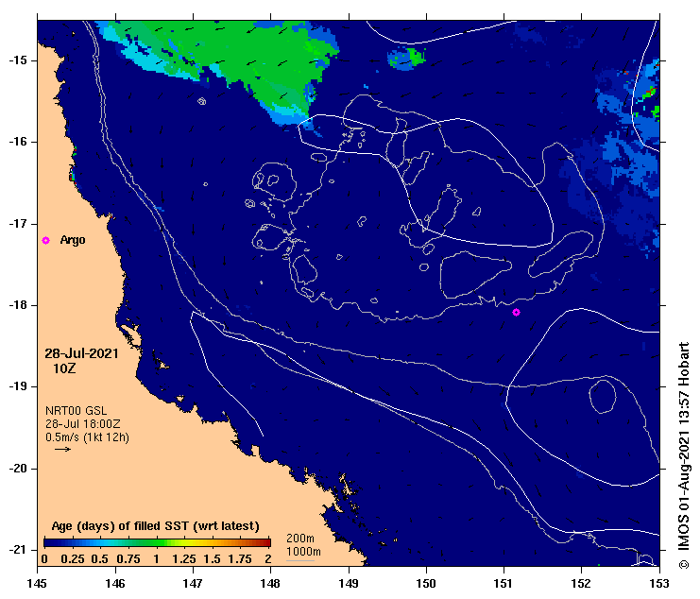
Task: Click the '-21' latitude axis label
Action: pos(18,550)
